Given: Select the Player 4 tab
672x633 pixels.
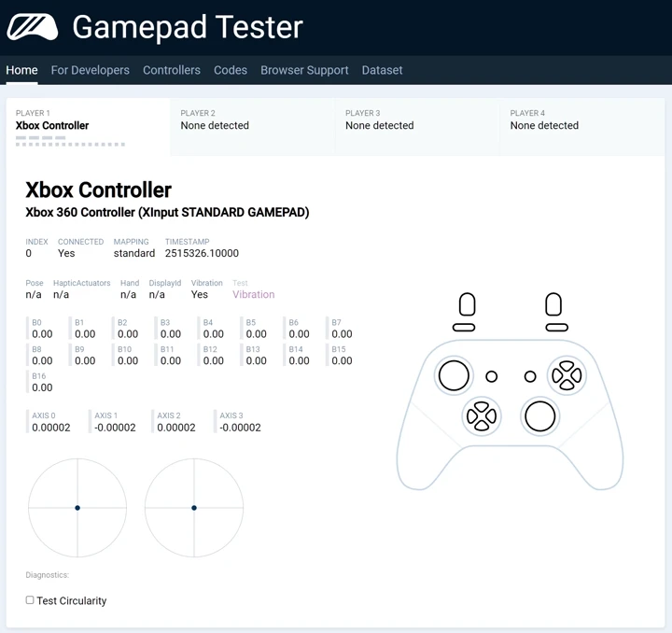Looking at the screenshot, I should (x=582, y=127).
